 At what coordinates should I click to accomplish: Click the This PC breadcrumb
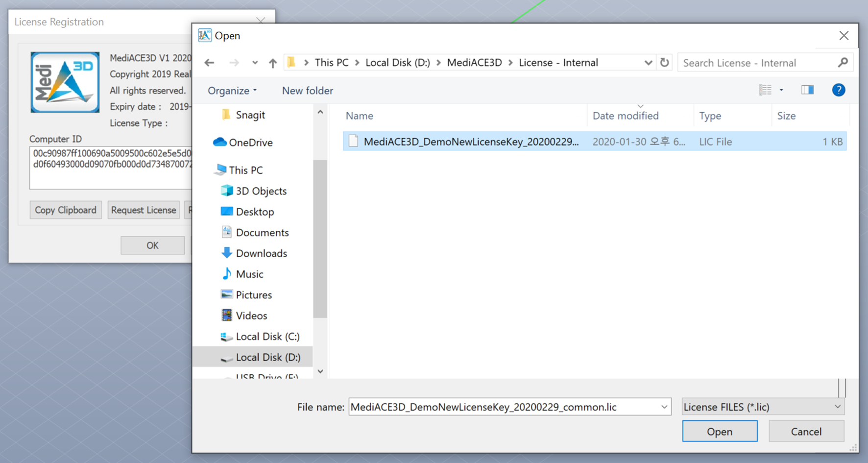click(x=332, y=63)
